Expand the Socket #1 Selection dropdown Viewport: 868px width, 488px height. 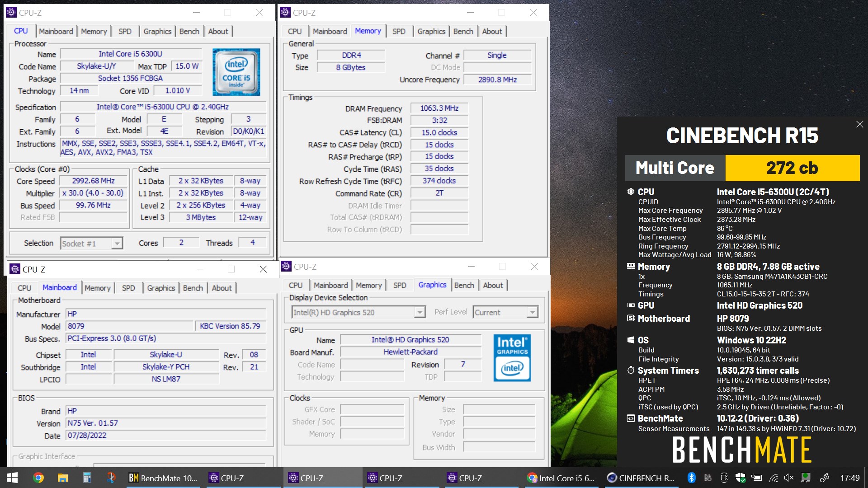117,244
